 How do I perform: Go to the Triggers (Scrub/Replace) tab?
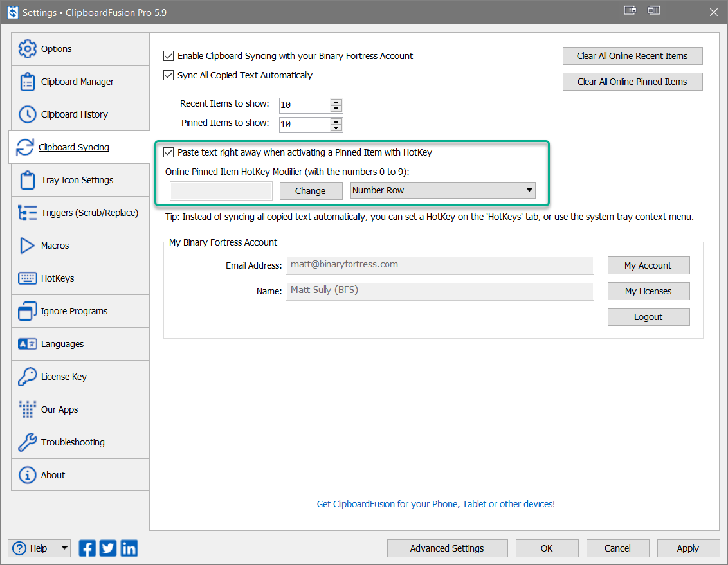pos(80,213)
